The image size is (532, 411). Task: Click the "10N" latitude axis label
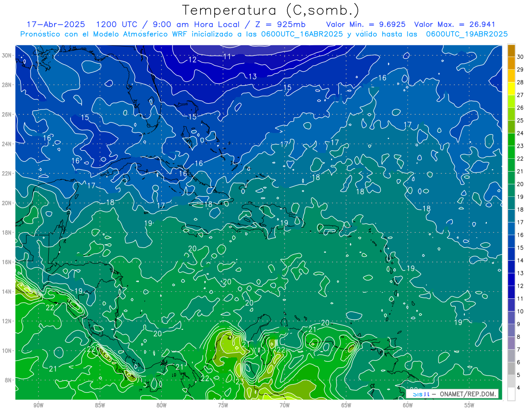(x=7, y=351)
